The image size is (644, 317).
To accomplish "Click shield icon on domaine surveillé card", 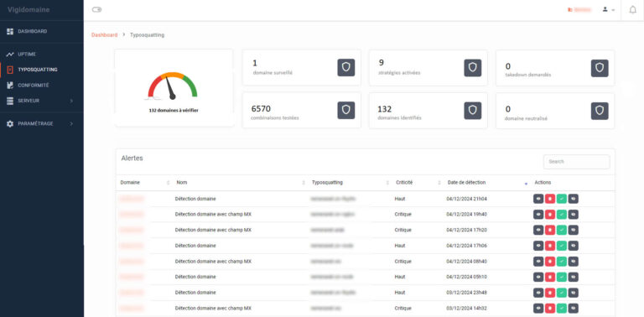I will pyautogui.click(x=345, y=67).
